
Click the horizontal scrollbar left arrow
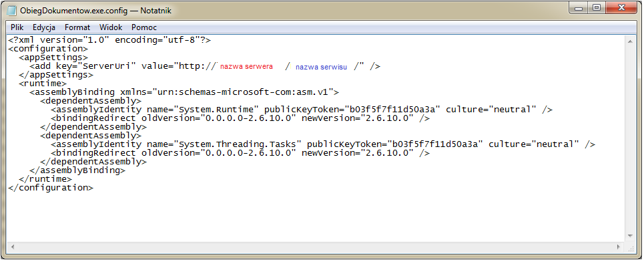(13, 247)
